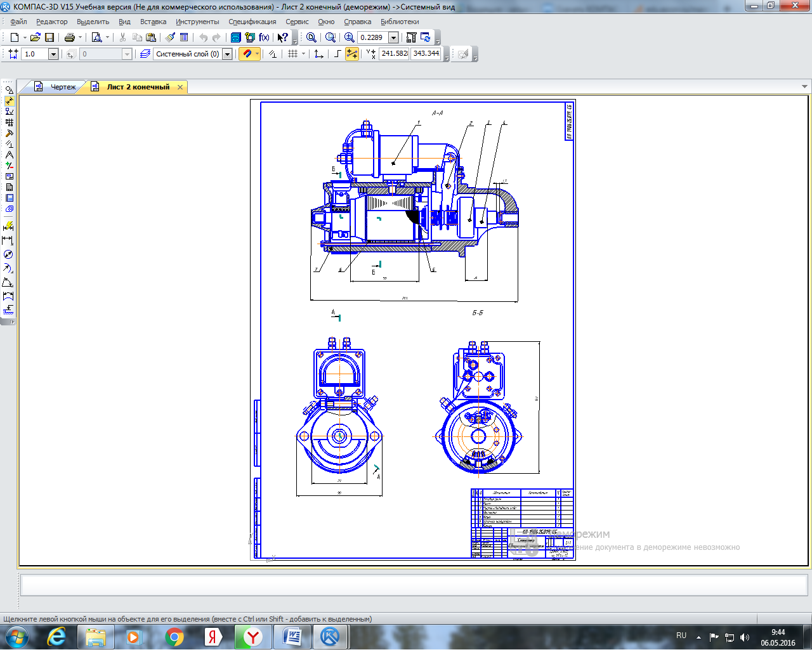Open the Спецификация menu
The width and height of the screenshot is (812, 652).
click(252, 22)
